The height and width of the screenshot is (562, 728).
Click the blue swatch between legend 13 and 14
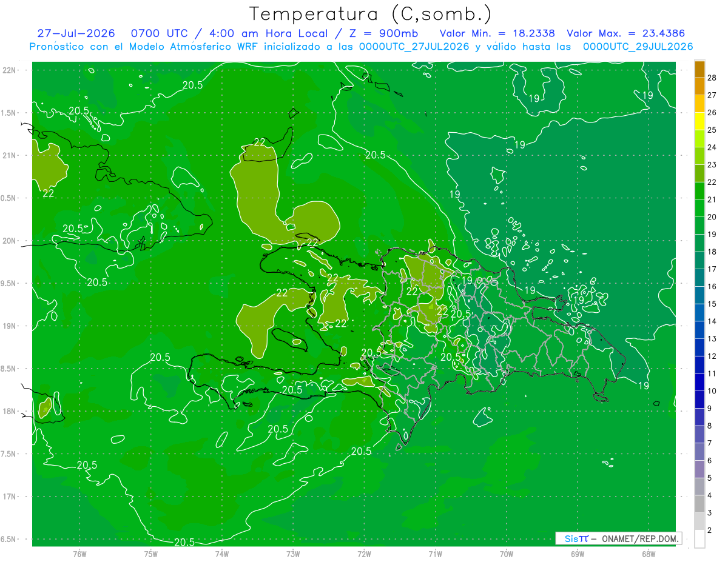pos(699,330)
